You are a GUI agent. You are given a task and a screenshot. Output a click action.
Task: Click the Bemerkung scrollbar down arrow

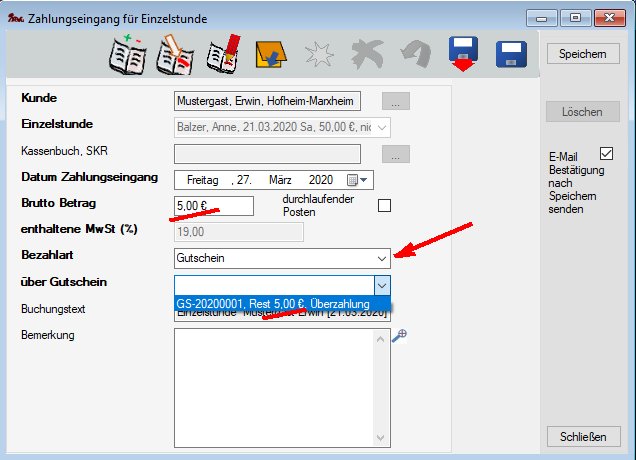(381, 438)
